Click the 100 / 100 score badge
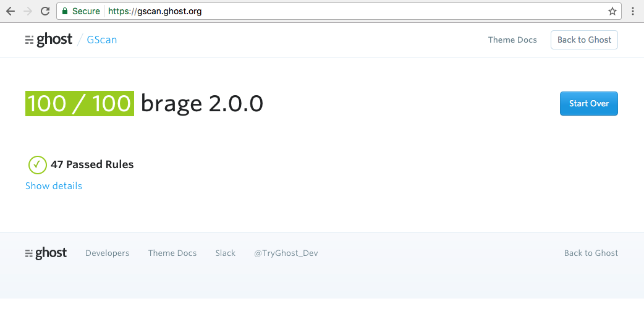This screenshot has height=314, width=644. [x=80, y=104]
